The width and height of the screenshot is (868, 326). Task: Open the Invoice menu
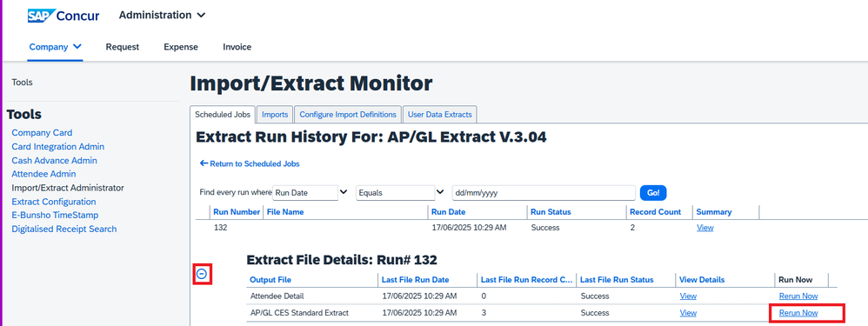click(x=237, y=47)
